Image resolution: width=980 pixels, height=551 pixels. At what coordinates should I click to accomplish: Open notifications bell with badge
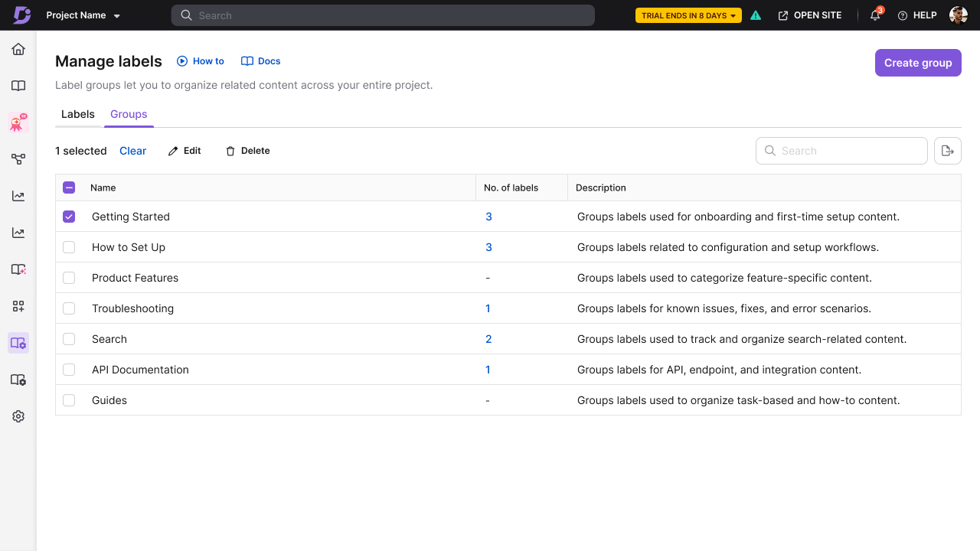(876, 15)
